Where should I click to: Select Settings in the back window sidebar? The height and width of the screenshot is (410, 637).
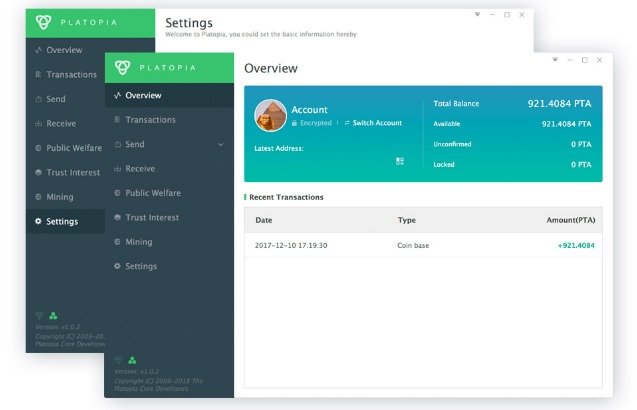tap(65, 221)
